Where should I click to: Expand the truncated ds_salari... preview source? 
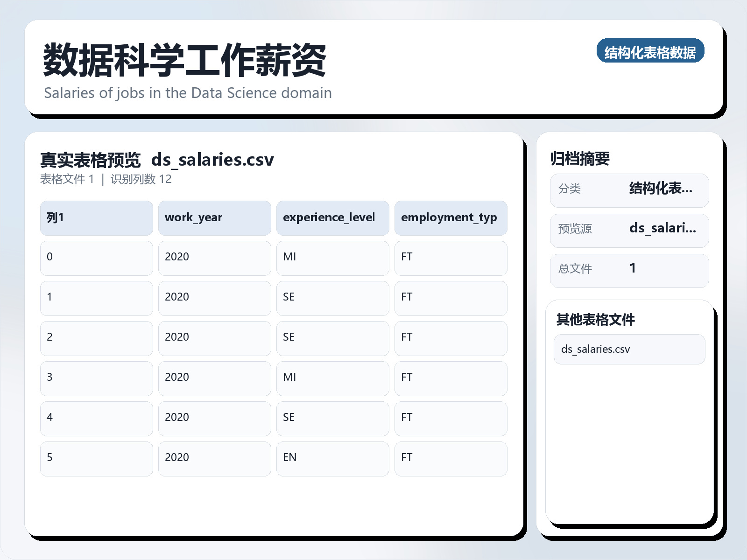pos(663,229)
